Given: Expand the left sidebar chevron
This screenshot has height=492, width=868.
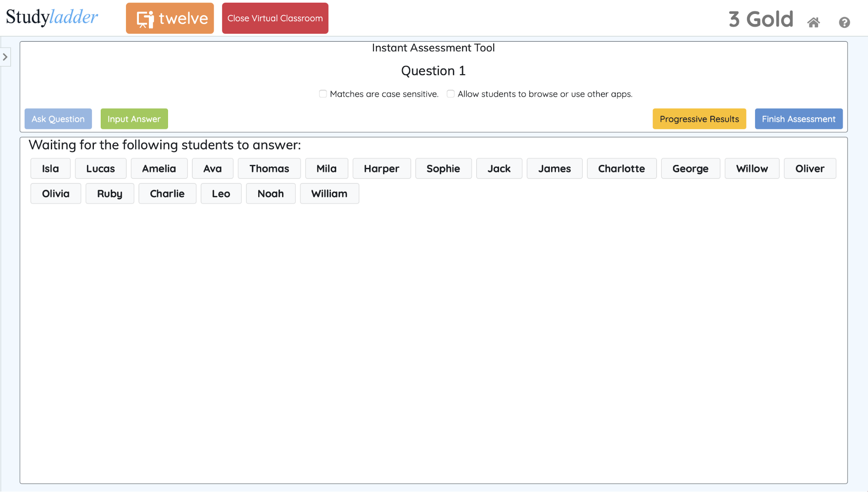Looking at the screenshot, I should pos(5,57).
